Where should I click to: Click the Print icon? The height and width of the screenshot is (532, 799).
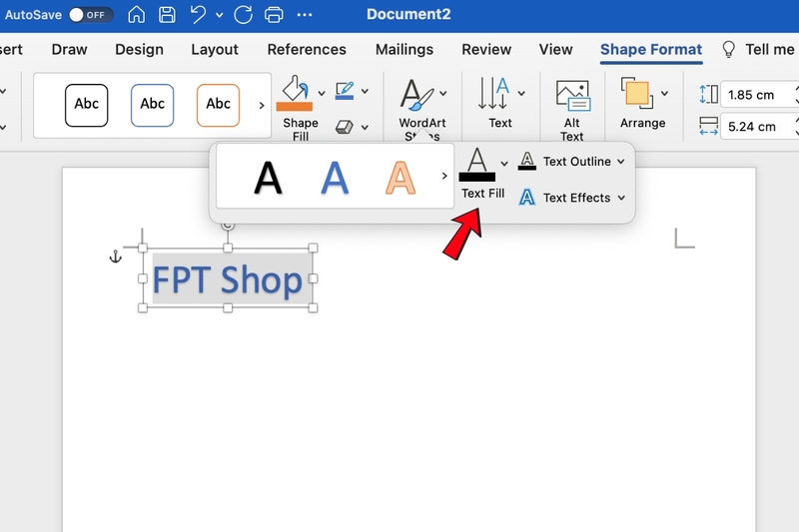[274, 14]
